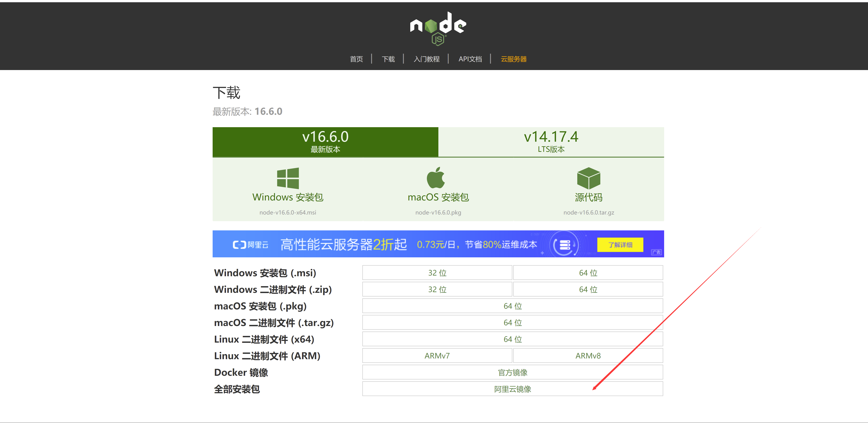Click the server icon in the ad banner
Screen dimensions: 868x423
pos(565,244)
